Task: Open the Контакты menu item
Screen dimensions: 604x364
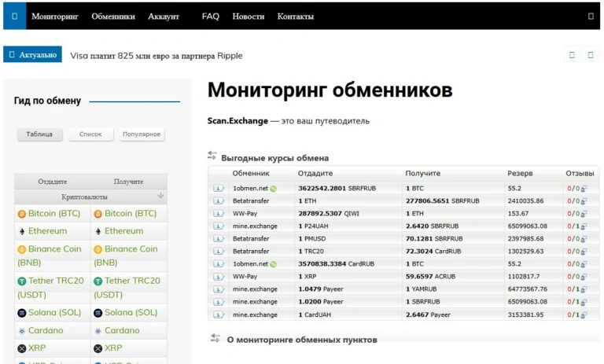Action: (x=296, y=17)
